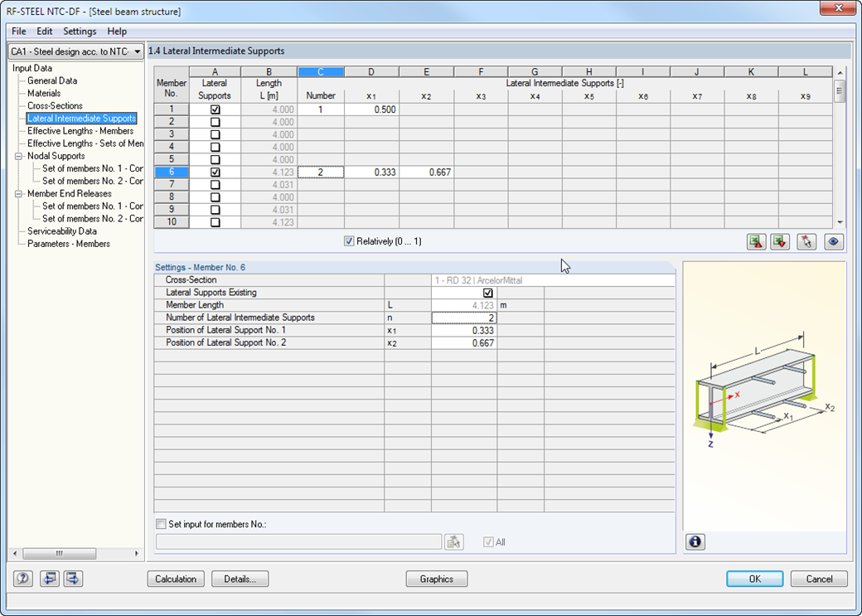Click Import table from Excel icon
The width and height of the screenshot is (862, 616).
[x=780, y=241]
